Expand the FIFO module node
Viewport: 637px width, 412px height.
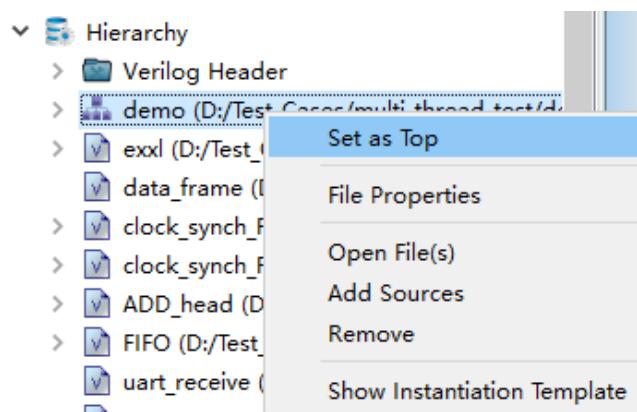58,343
